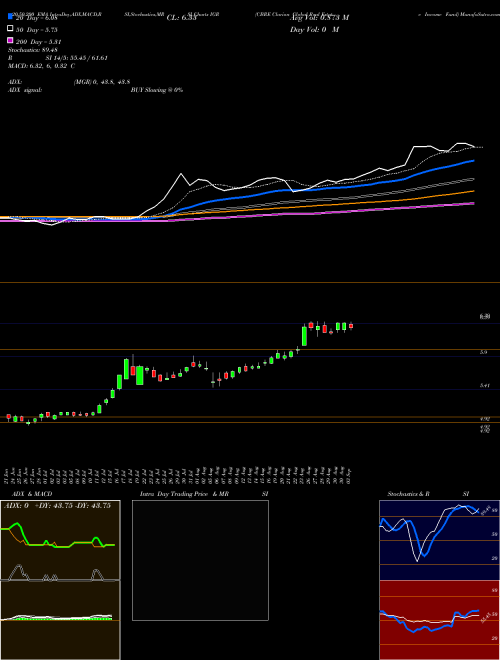Click the last red candlestick on the chart
500x660 pixels.
[351, 326]
